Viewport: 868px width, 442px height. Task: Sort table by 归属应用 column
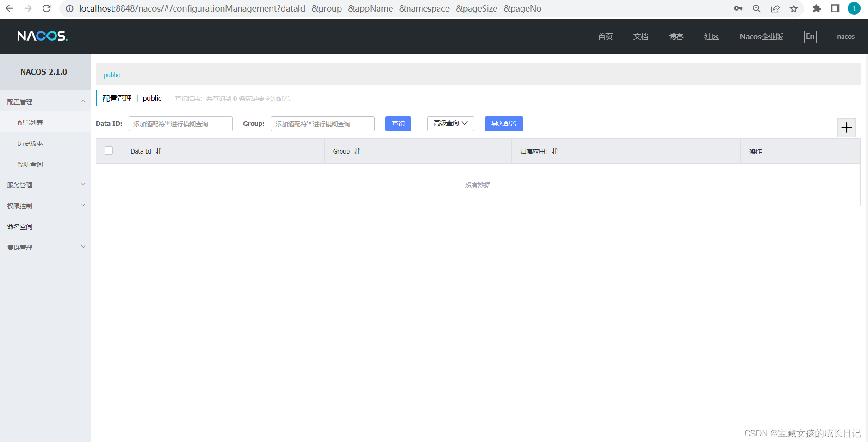(x=555, y=151)
